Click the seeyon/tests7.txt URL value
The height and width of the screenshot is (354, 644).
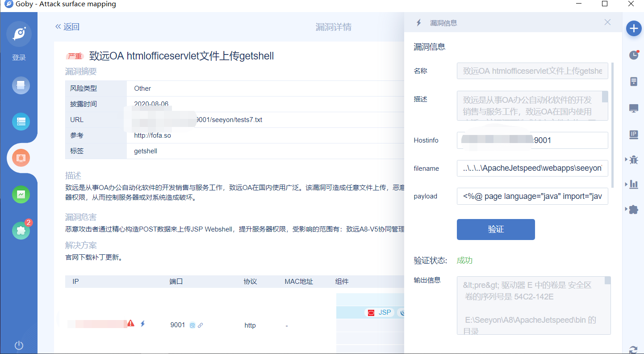tap(230, 120)
